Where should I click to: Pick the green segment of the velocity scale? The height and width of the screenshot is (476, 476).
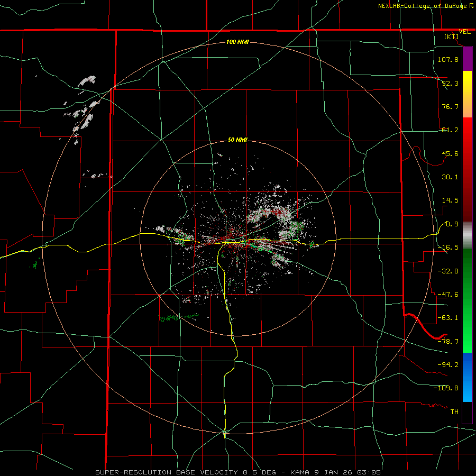[x=467, y=300]
